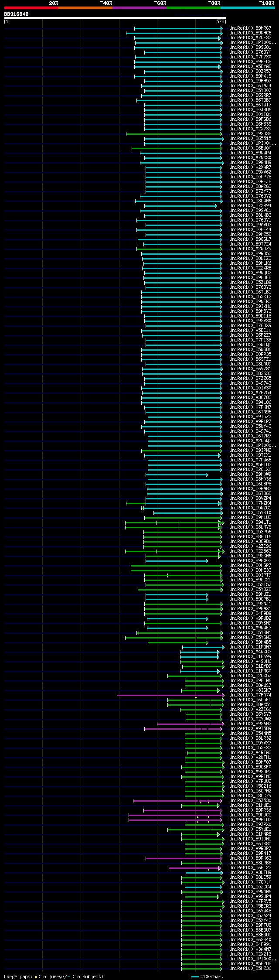Select the UniRef100_A2Z863 label
The image size is (279, 980).
click(x=250, y=551)
